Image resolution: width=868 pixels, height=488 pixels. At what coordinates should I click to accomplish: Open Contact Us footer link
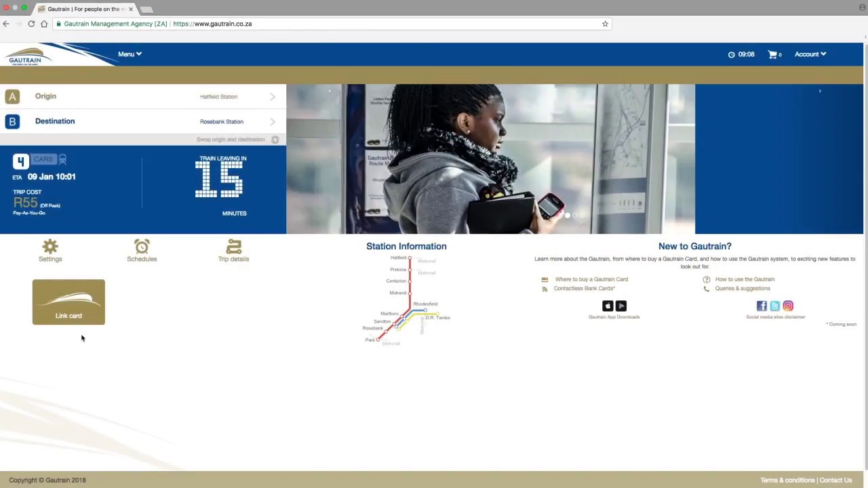tap(835, 481)
